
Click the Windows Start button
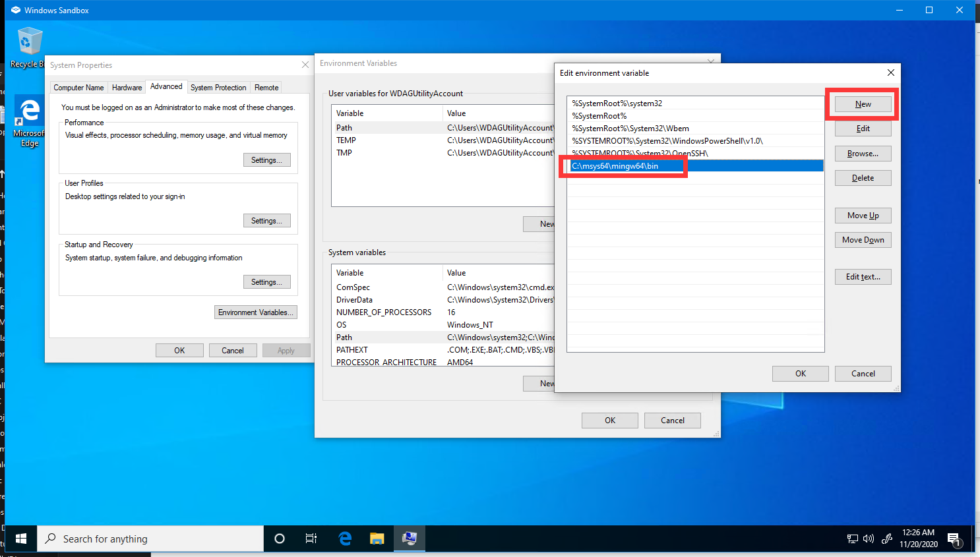pos(21,539)
